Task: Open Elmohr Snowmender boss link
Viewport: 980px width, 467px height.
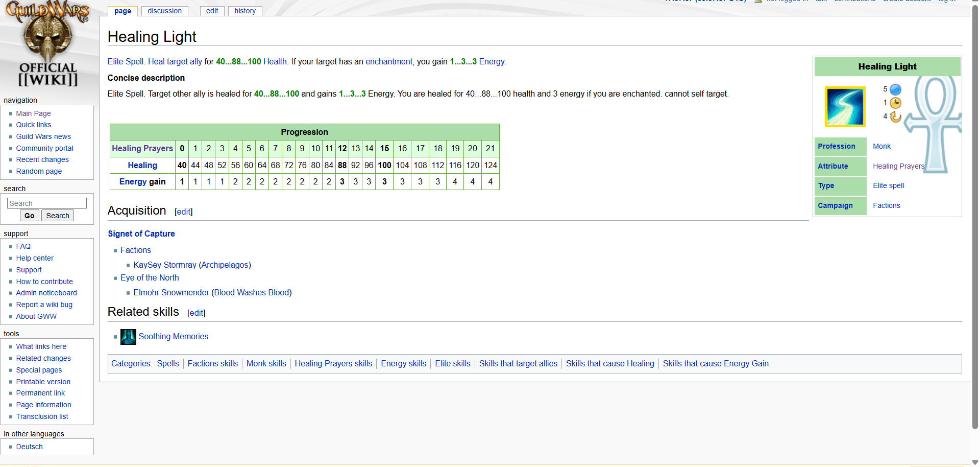Action: (x=171, y=292)
